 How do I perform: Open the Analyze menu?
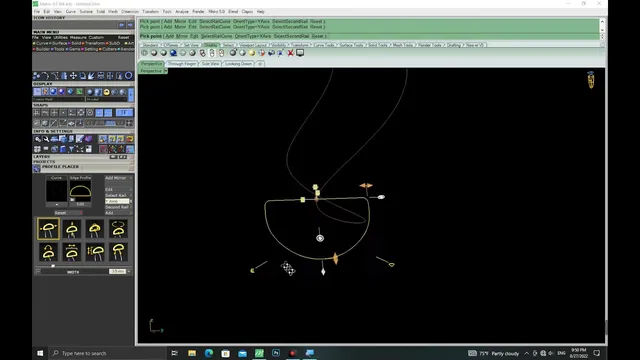tap(182, 11)
